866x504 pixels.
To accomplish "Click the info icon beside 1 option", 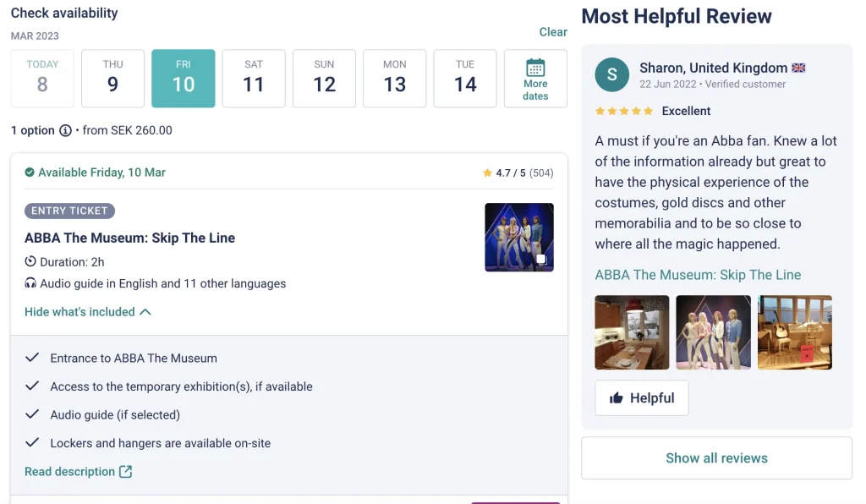I will click(x=65, y=131).
